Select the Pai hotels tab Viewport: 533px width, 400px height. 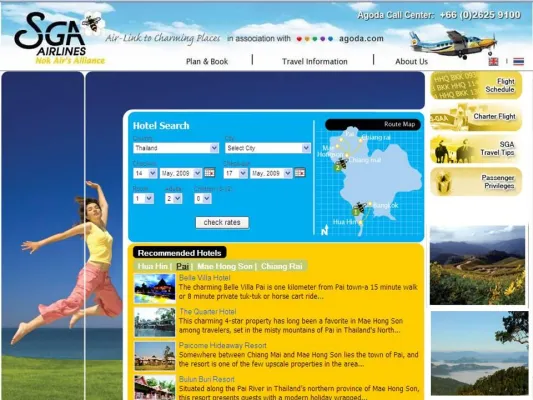coord(183,266)
